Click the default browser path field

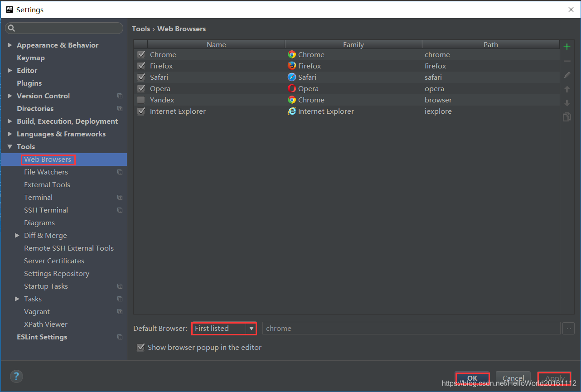point(412,328)
